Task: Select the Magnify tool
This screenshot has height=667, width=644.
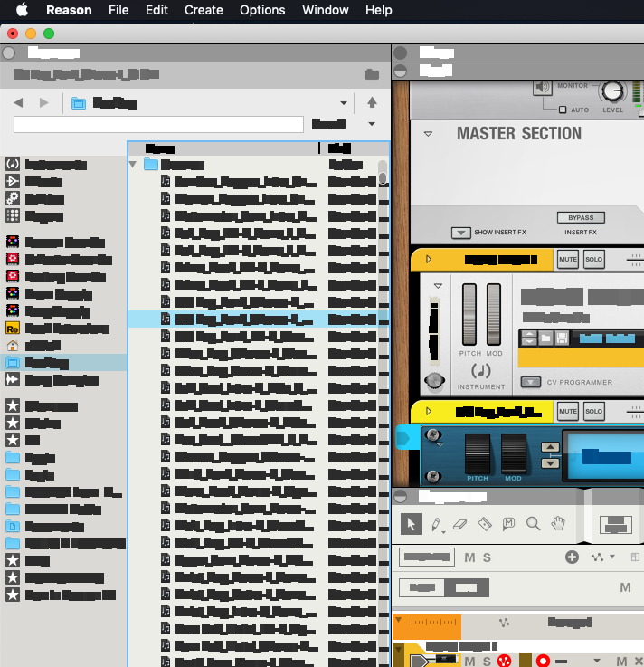Action: click(x=533, y=524)
